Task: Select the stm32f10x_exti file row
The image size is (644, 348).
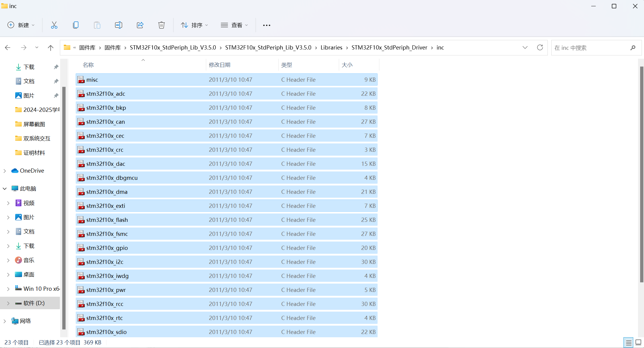Action: click(226, 206)
